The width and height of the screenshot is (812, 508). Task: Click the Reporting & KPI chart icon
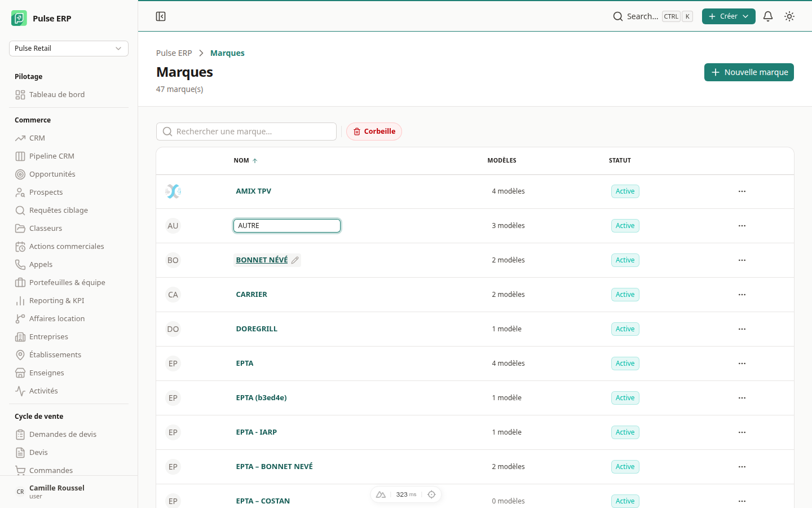[x=20, y=301]
